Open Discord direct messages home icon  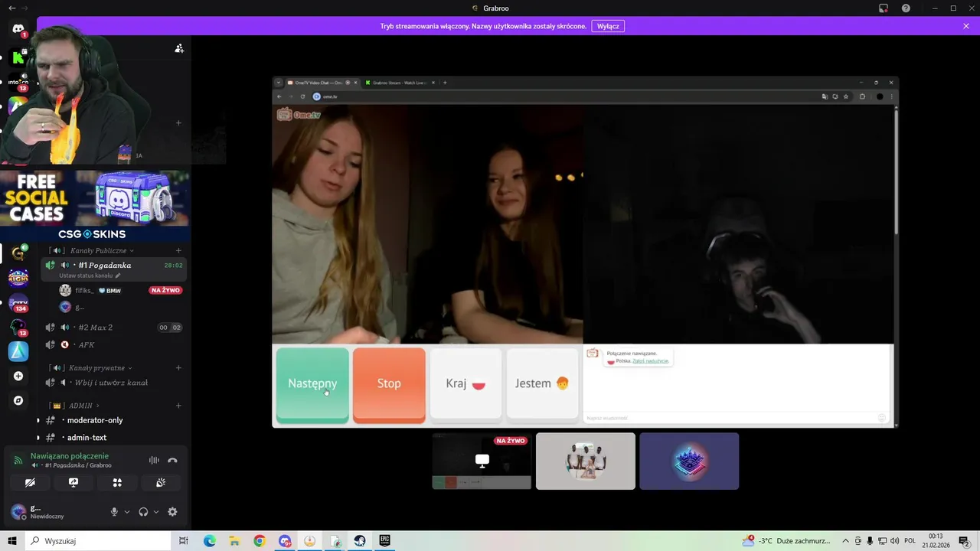[x=18, y=29]
